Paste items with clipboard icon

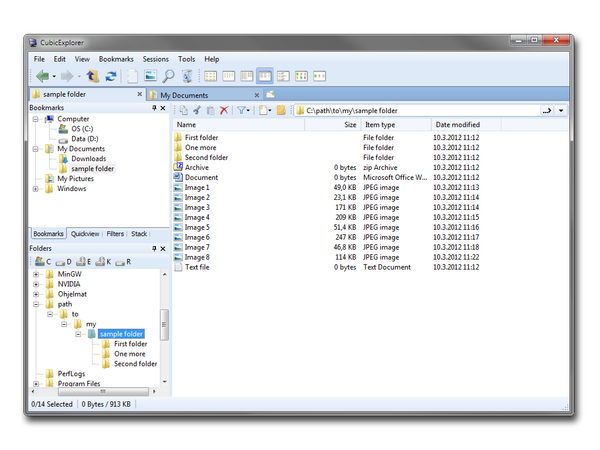click(x=210, y=111)
